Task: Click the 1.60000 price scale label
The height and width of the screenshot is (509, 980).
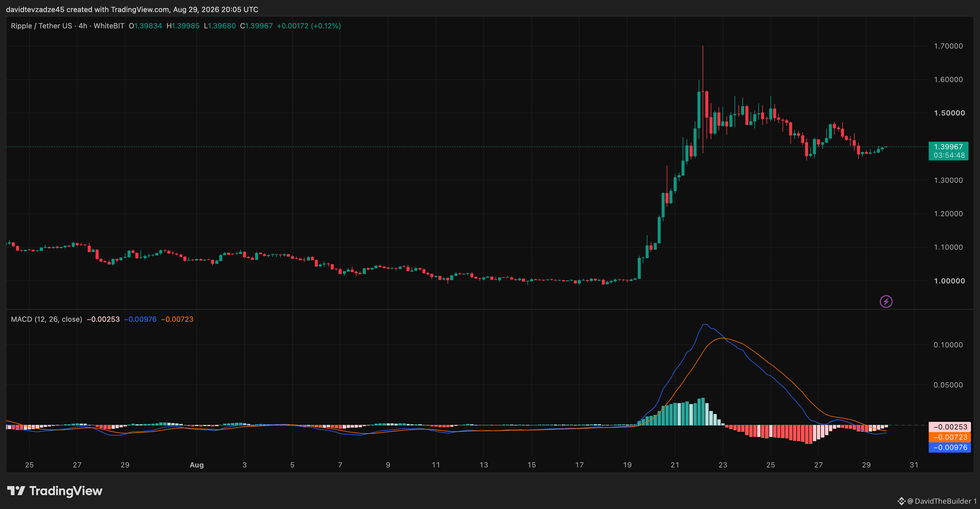Action: 948,80
